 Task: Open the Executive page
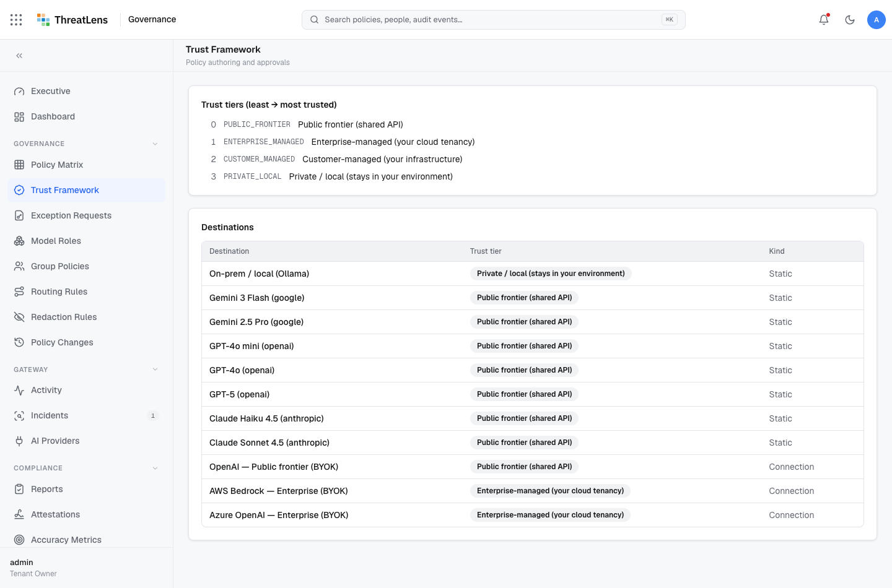[86, 92]
